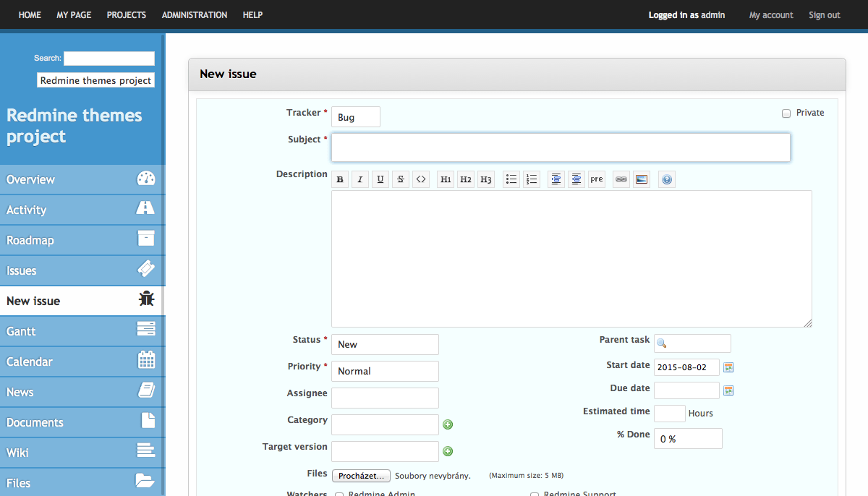Focus the Description text area

tap(571, 259)
